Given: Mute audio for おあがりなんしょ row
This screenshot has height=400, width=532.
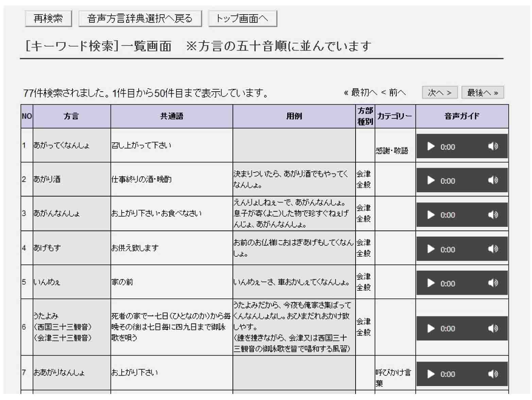Looking at the screenshot, I should tap(493, 374).
